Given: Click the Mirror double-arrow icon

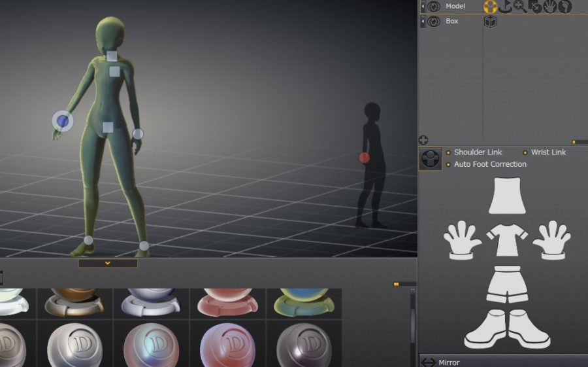Looking at the screenshot, I should [428, 362].
